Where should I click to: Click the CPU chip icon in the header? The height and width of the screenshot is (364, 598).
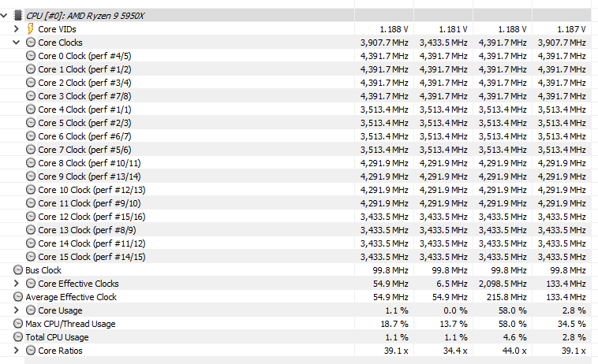pyautogui.click(x=19, y=15)
